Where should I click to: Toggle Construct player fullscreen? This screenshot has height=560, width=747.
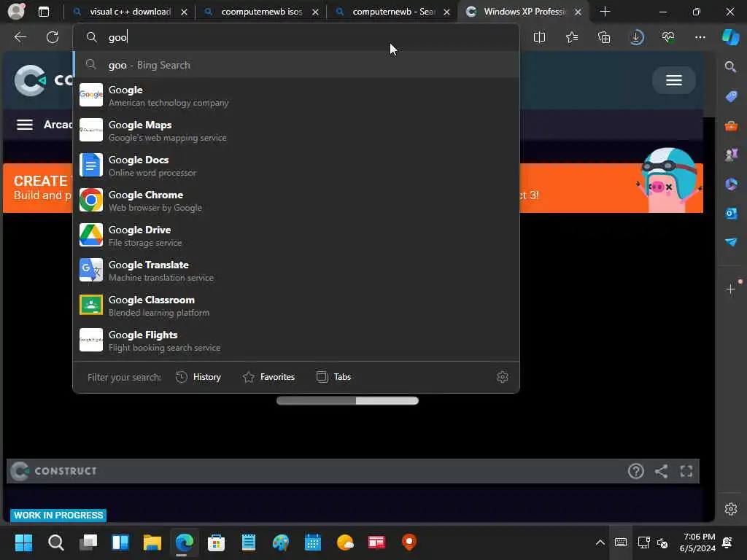(686, 472)
